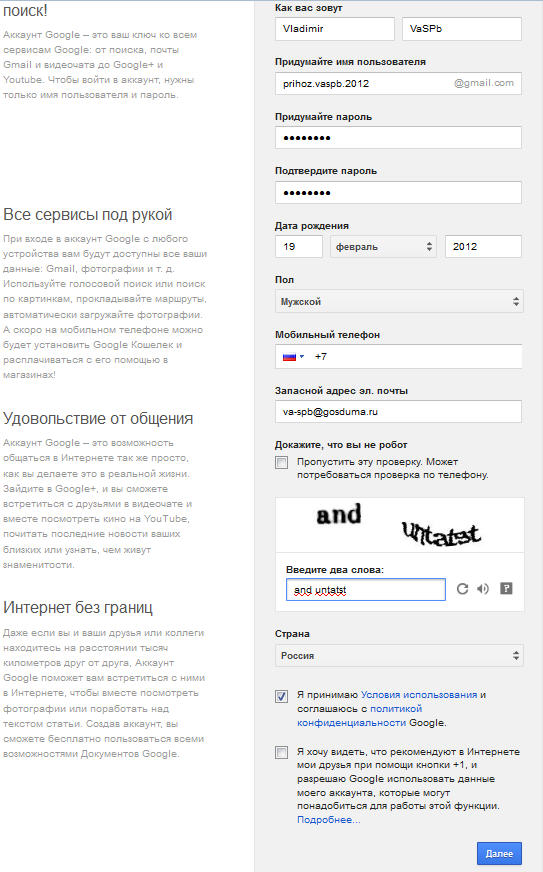Play the audio captcha speaker icon
This screenshot has width=543, height=872.
click(483, 588)
